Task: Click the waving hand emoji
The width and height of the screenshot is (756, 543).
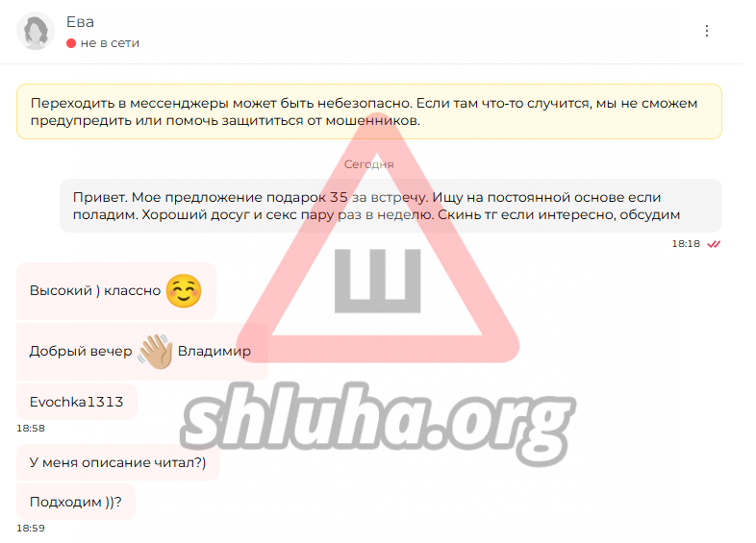Action: (155, 352)
